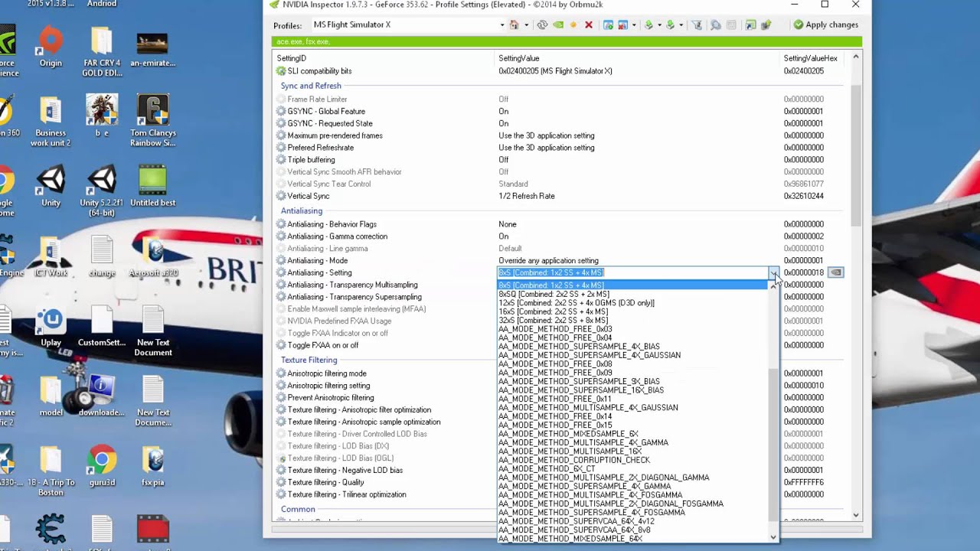980x551 pixels.
Task: Click the small button next to 0x00000018
Action: pyautogui.click(x=836, y=272)
